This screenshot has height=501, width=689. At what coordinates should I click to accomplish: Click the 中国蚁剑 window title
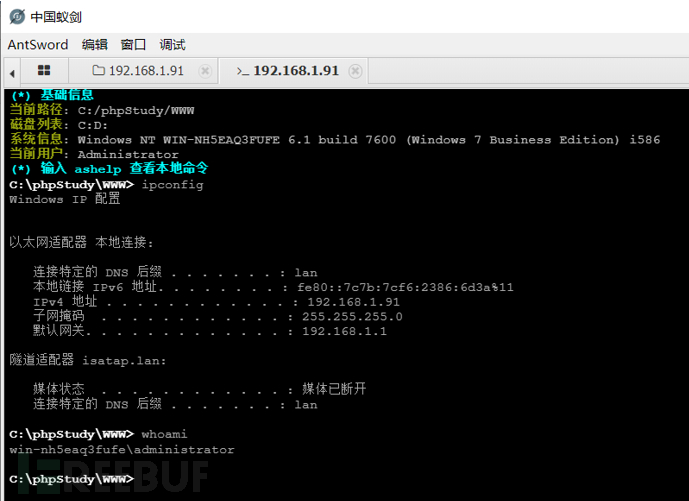(x=56, y=17)
